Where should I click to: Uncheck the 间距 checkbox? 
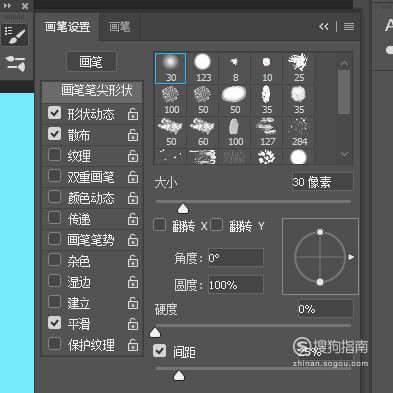pyautogui.click(x=159, y=351)
